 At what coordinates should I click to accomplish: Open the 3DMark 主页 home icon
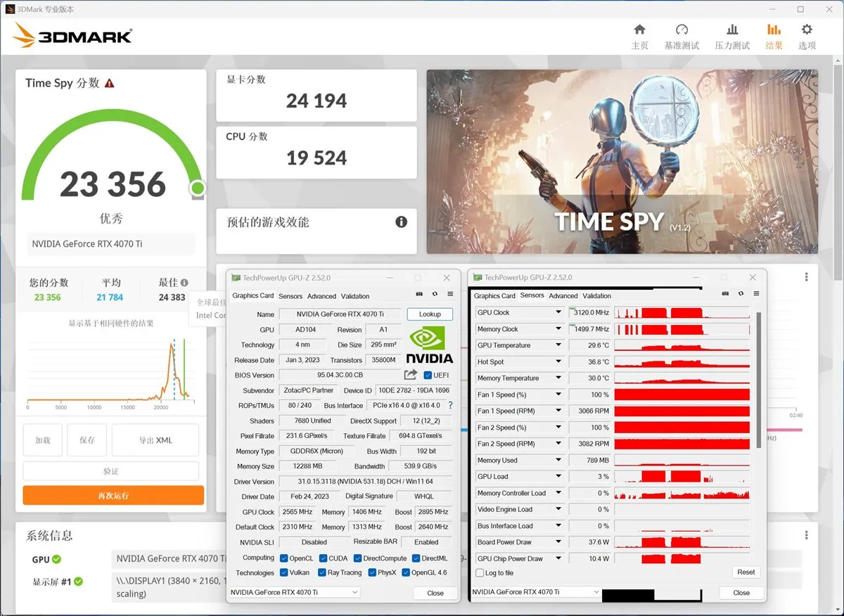point(639,30)
